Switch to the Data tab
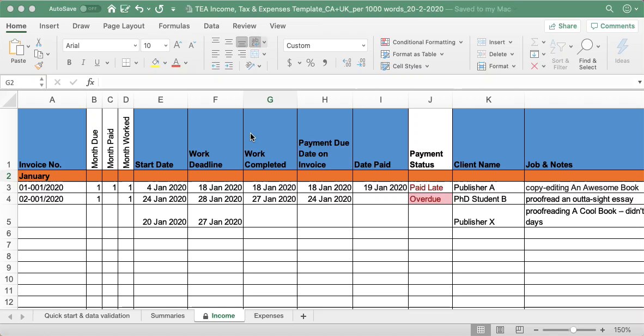Viewport: 644px width, 336px height. (x=211, y=26)
